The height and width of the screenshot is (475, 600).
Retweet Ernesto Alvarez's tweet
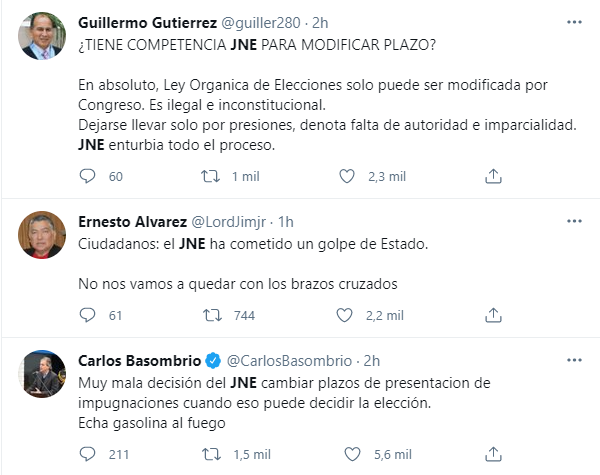pyautogui.click(x=212, y=315)
